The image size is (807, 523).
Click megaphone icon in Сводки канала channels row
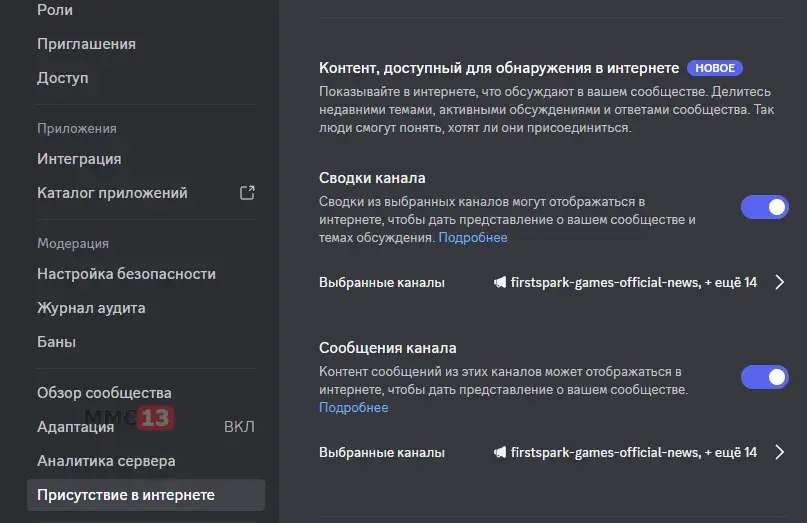pos(500,282)
